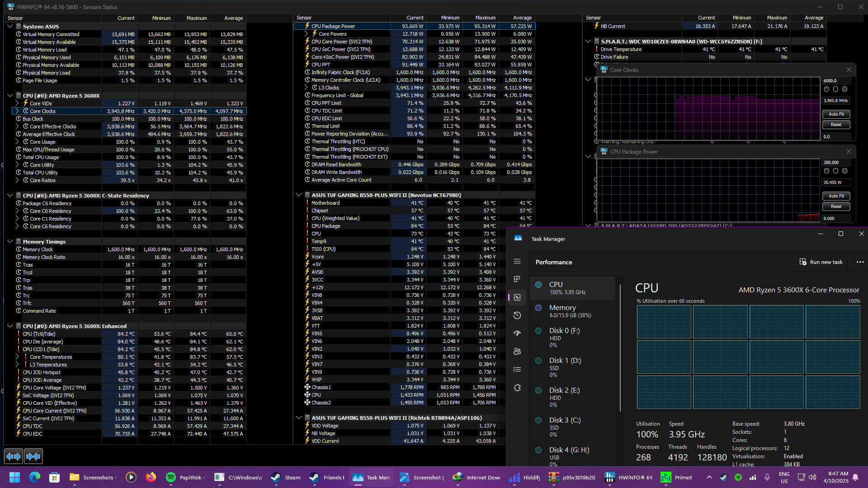
Task: Open Task Manager's three-dot more options menu
Action: 860,262
